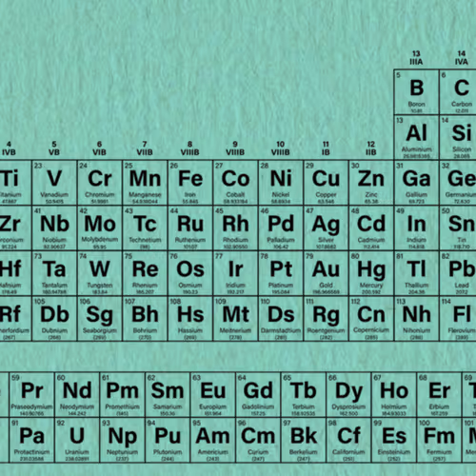This screenshot has height=476, width=476.
Task: Click the Erbium (Er) cell
Action: 439,395
